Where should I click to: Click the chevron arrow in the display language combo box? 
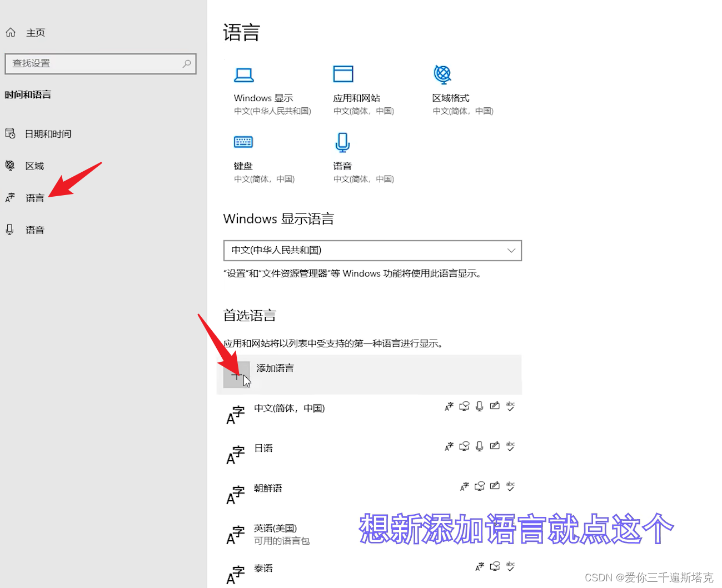(511, 251)
